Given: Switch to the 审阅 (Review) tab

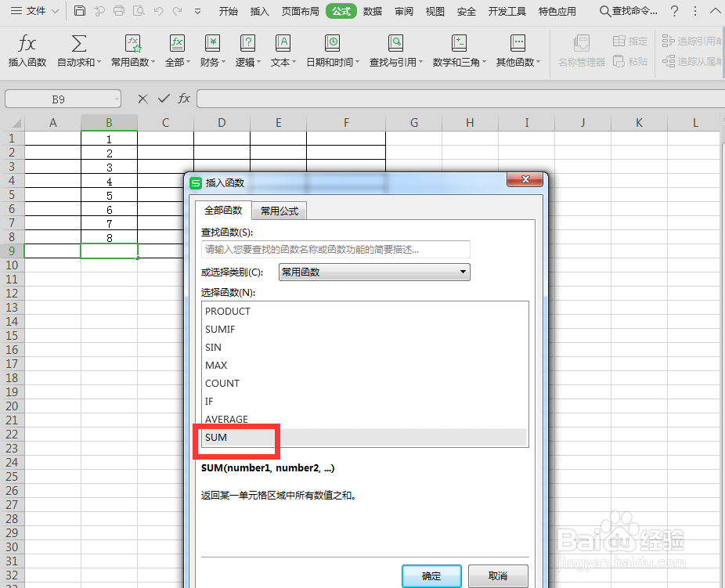Looking at the screenshot, I should pos(404,11).
